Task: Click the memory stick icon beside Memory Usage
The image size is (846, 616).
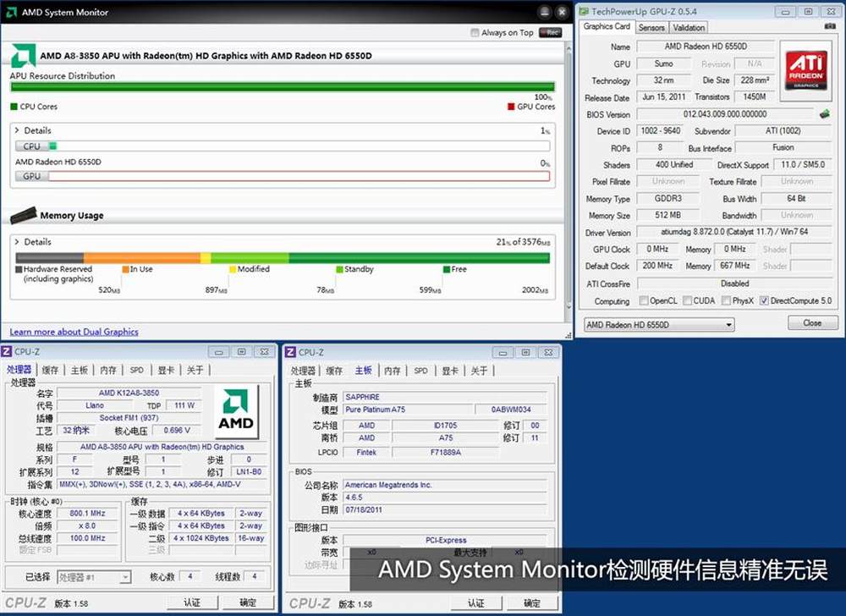Action: pyautogui.click(x=23, y=215)
